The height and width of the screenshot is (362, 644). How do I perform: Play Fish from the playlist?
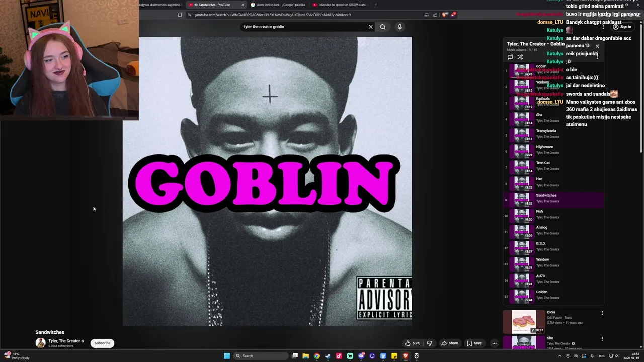coord(553,215)
